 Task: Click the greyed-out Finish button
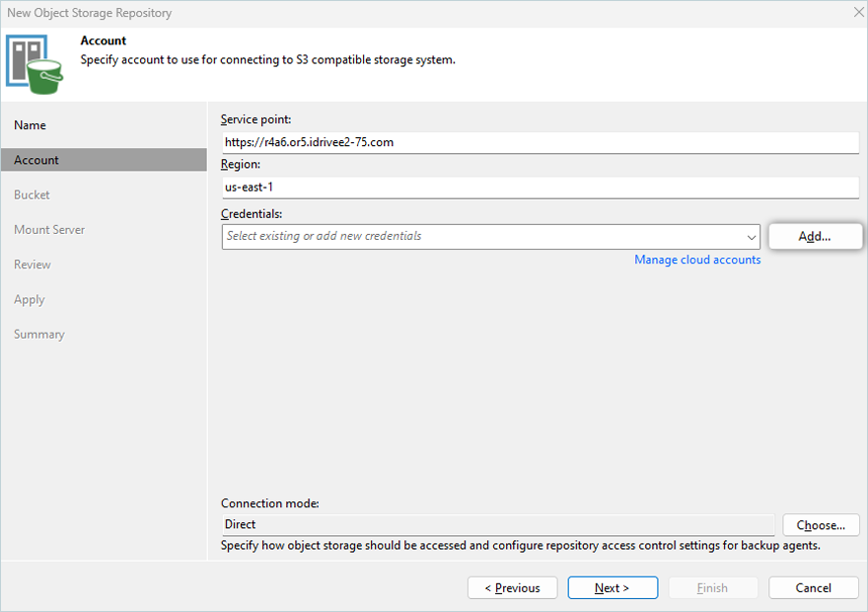[712, 588]
